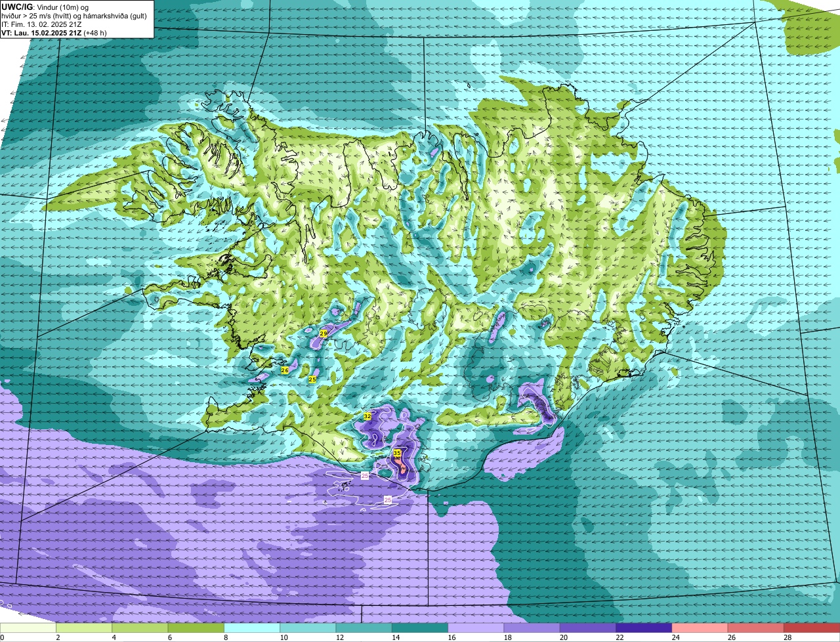Screen dimensions: 840x642
Task: Pick the 4–6 m/s green legend swatch
Action: 140,628
